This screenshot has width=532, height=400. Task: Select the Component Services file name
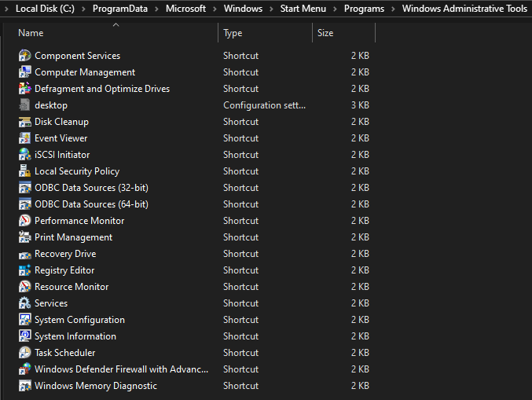point(77,56)
